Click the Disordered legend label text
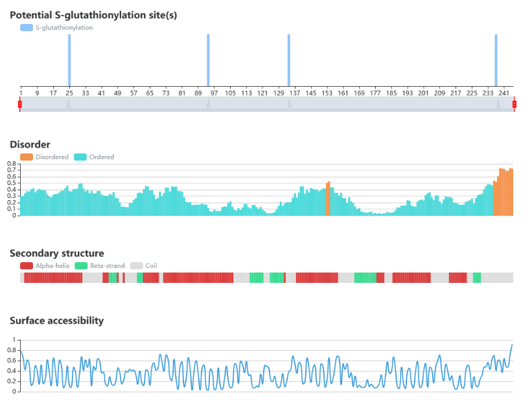Viewport: 532px width, 402px height. [x=52, y=157]
